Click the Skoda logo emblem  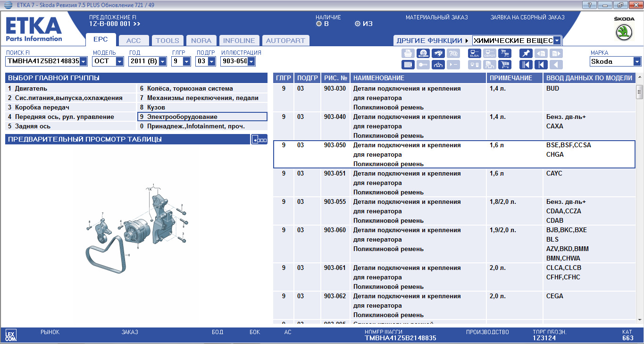(624, 33)
